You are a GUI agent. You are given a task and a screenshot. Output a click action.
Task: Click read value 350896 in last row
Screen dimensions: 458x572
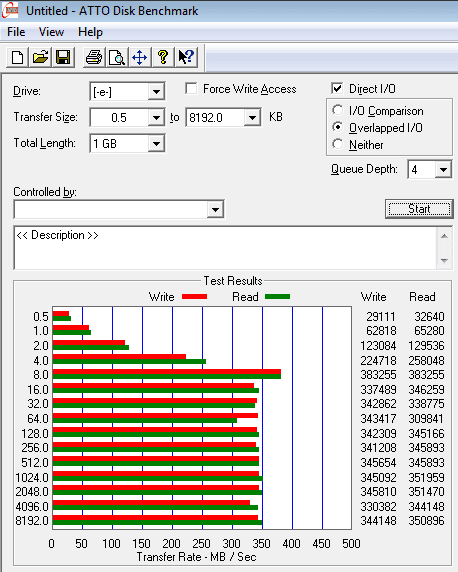[426, 521]
